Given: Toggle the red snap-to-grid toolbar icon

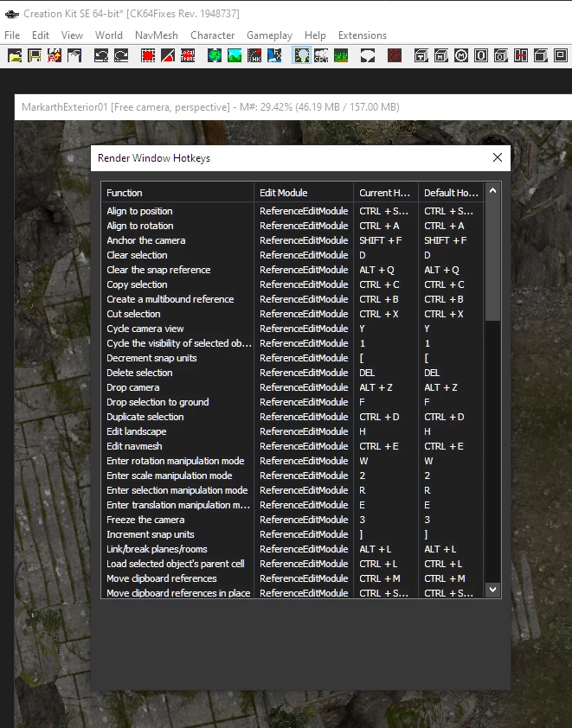Looking at the screenshot, I should pyautogui.click(x=148, y=55).
